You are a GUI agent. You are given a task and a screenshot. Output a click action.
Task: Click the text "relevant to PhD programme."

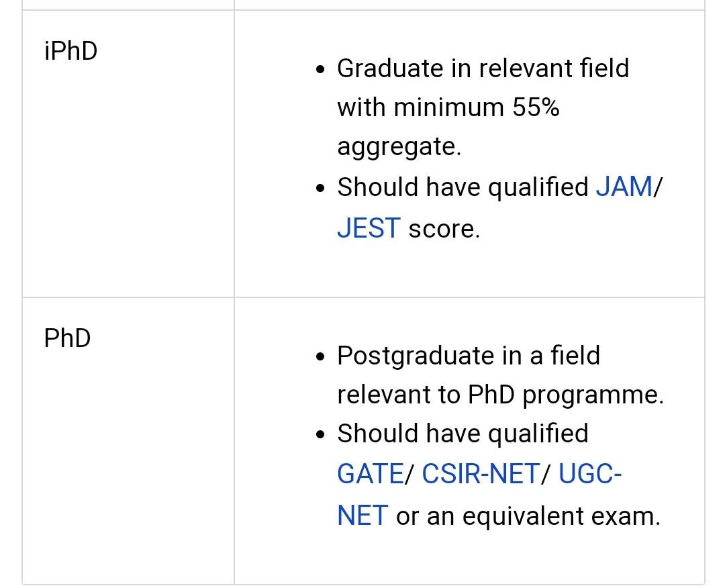pos(500,395)
